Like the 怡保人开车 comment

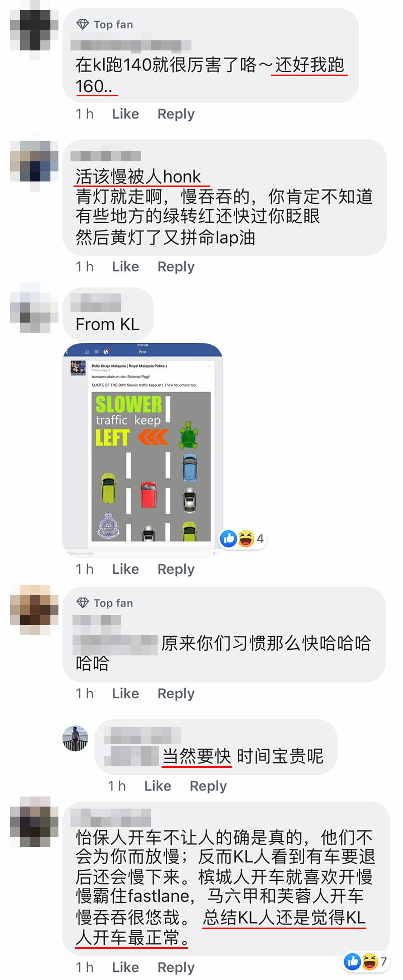coord(125,967)
